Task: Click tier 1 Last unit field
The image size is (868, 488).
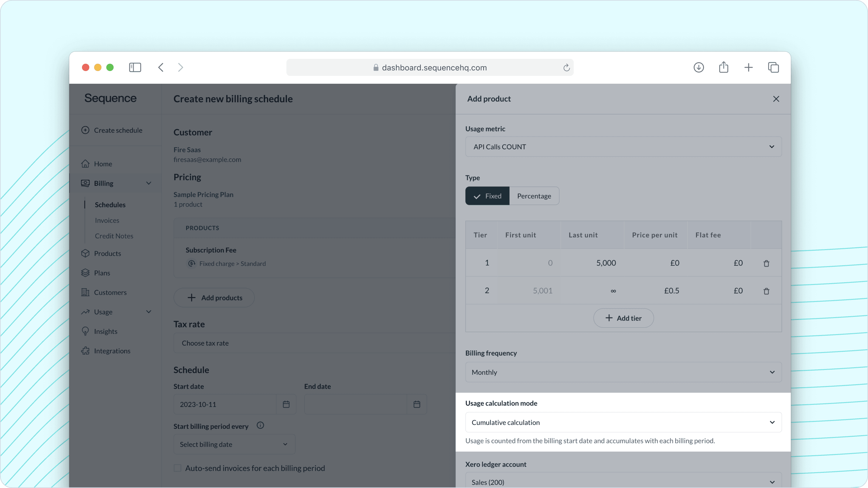Action: point(592,263)
